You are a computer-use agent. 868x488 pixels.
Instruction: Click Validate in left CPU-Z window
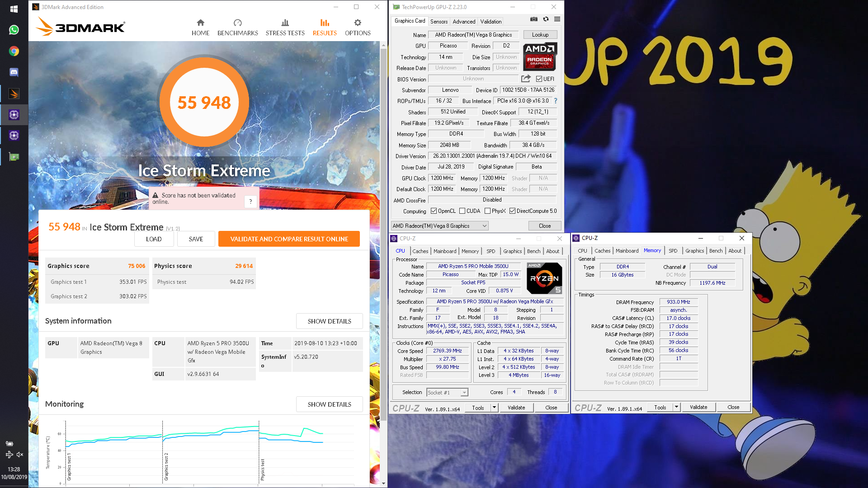[x=516, y=408]
